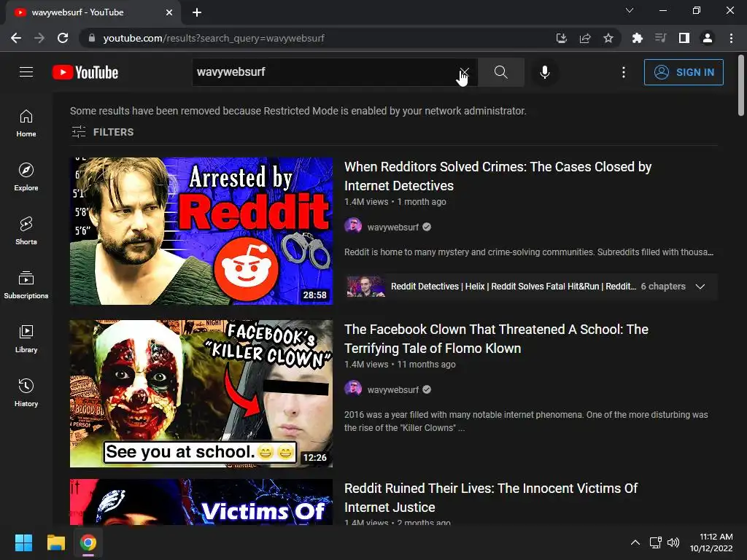Viewport: 747px width, 560px height.
Task: Open Chrome profile icon
Action: (x=708, y=38)
